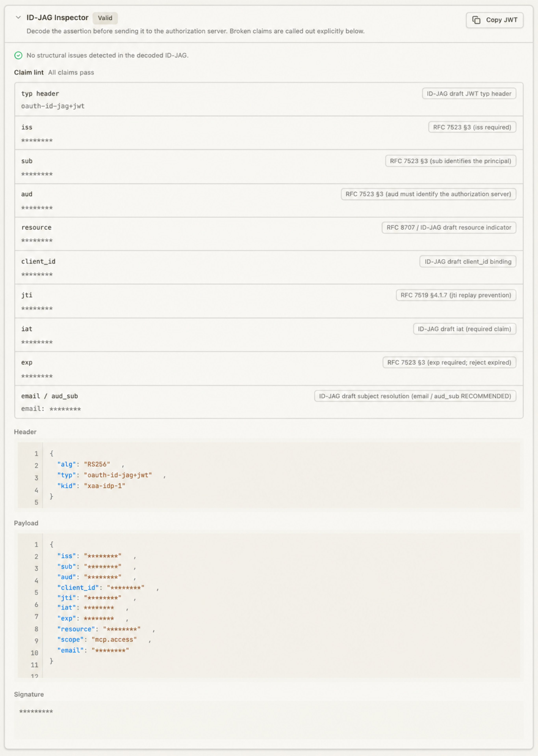
Task: Click the 'No structural issues detected' message
Action: pyautogui.click(x=108, y=55)
